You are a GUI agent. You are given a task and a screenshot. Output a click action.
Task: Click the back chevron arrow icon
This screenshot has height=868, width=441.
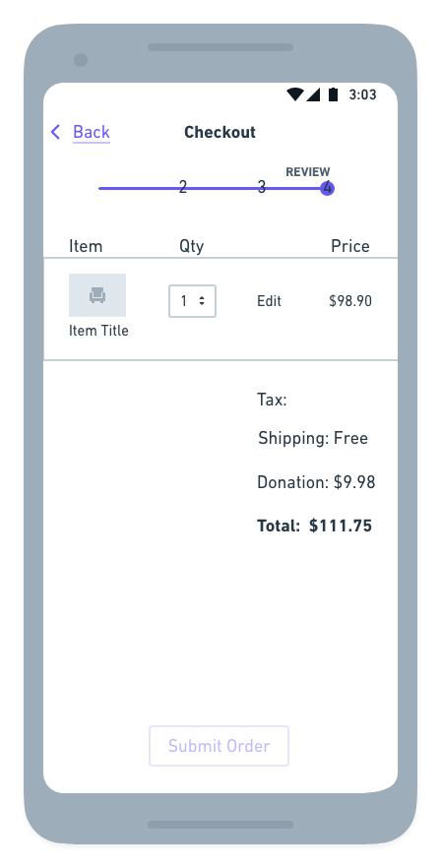(55, 132)
